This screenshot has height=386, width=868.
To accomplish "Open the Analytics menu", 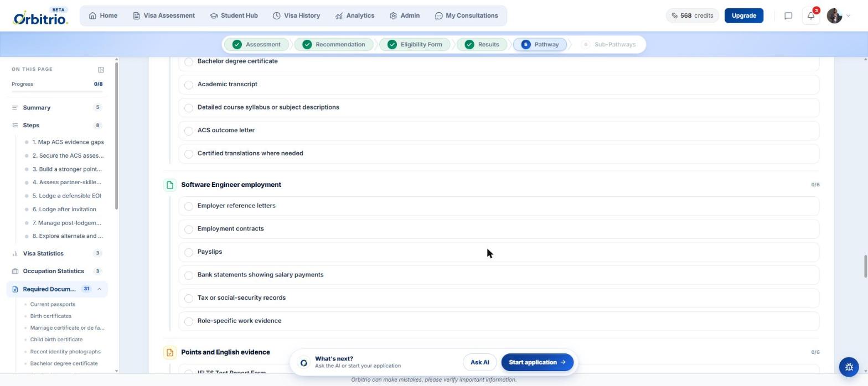I will (x=355, y=16).
